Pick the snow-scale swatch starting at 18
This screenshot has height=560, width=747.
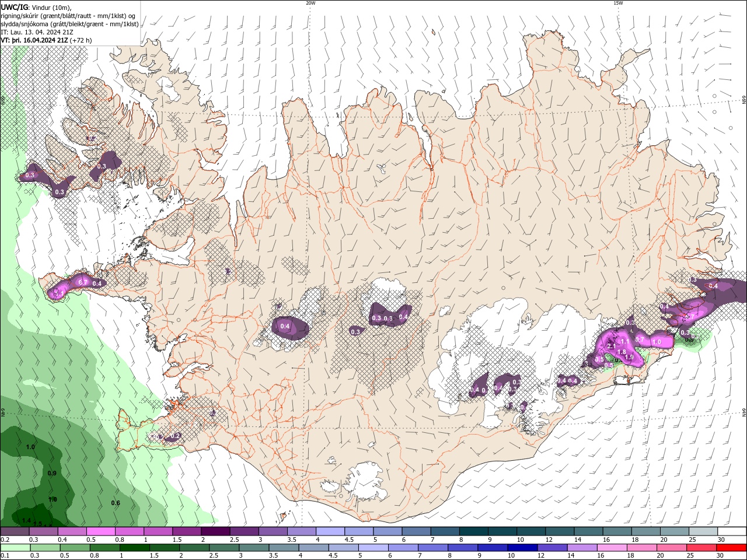coord(646,531)
